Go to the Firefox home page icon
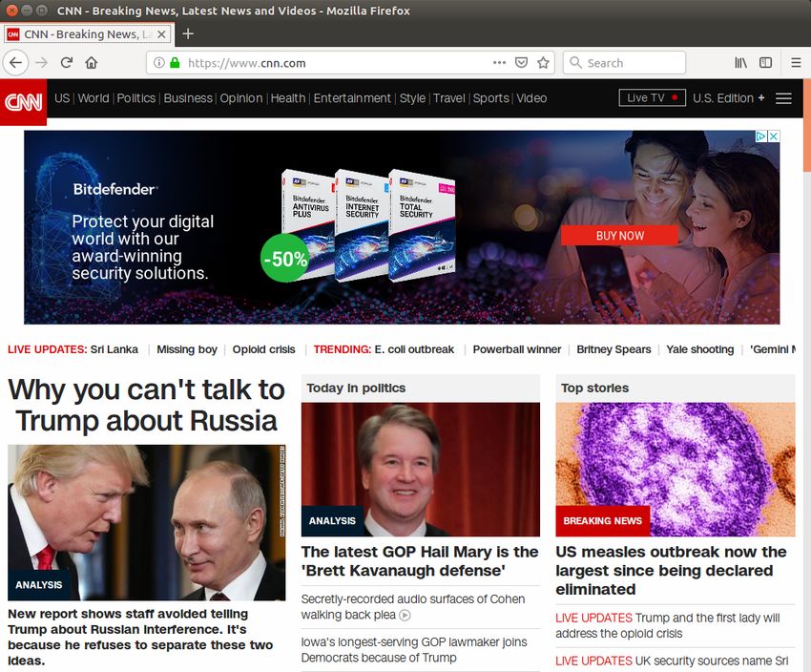The height and width of the screenshot is (672, 811). point(92,63)
